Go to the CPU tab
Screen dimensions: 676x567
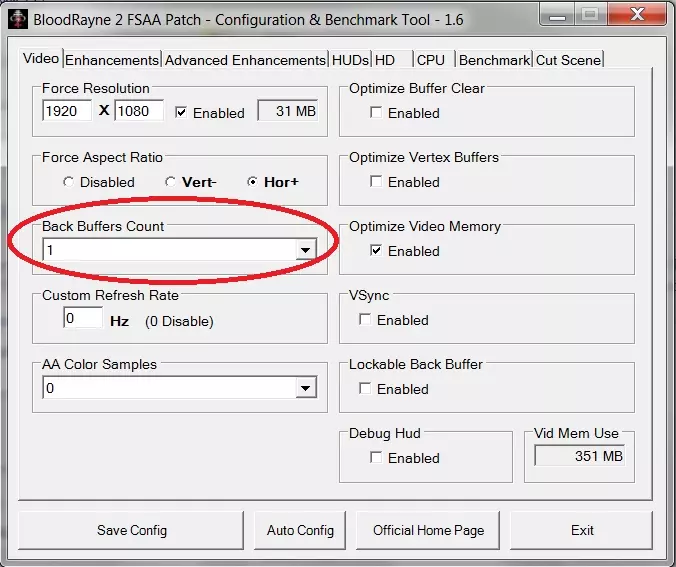[x=434, y=60]
